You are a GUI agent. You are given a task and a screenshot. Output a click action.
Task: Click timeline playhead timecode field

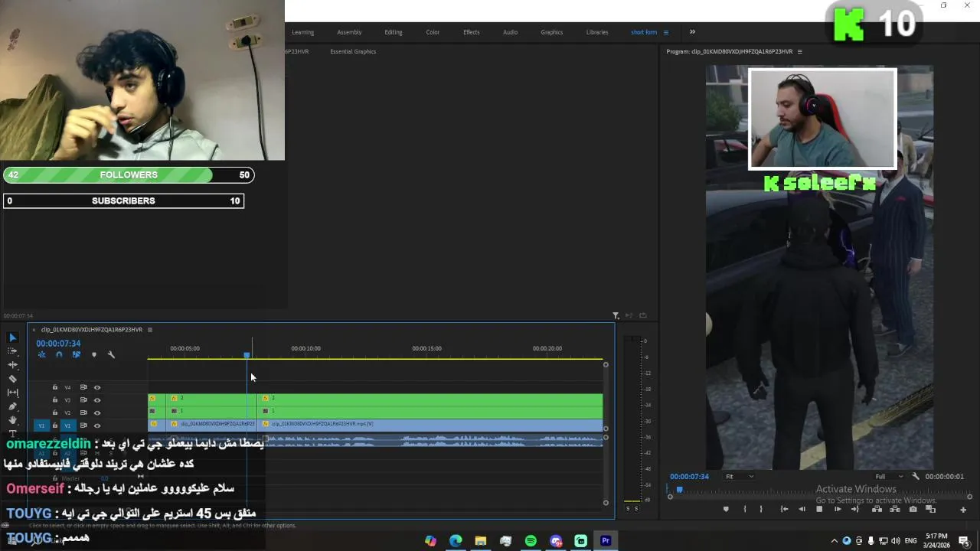[58, 344]
